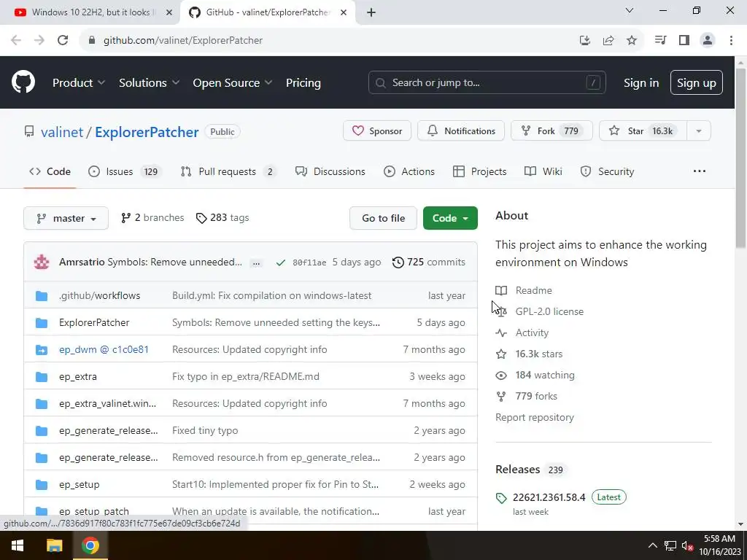Click the Notifications button
The image size is (747, 560).
(461, 131)
